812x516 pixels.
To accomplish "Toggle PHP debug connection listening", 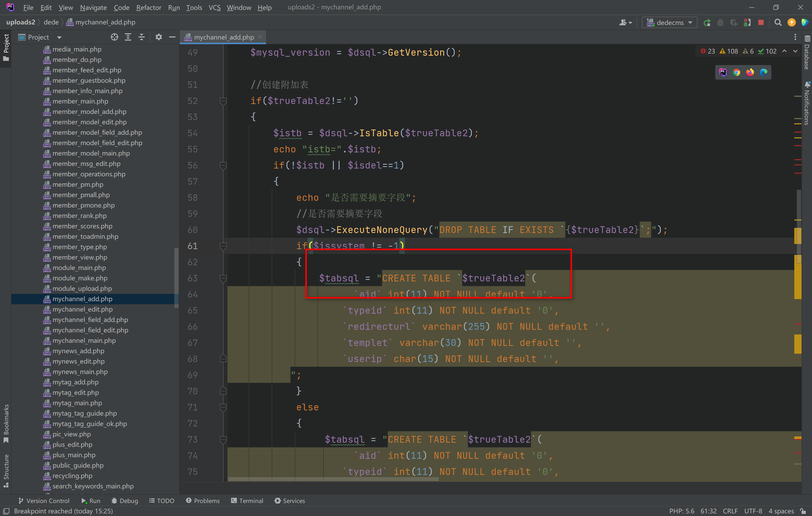I will pyautogui.click(x=747, y=23).
